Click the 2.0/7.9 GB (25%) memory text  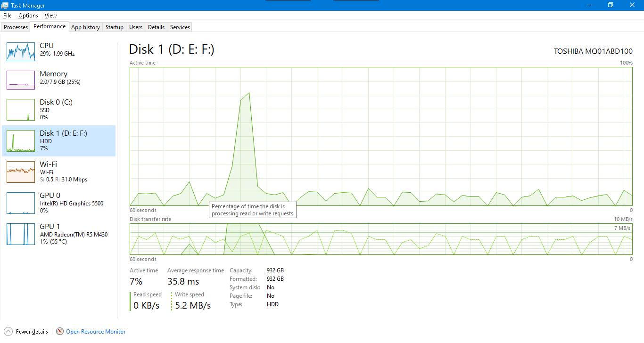coord(60,82)
